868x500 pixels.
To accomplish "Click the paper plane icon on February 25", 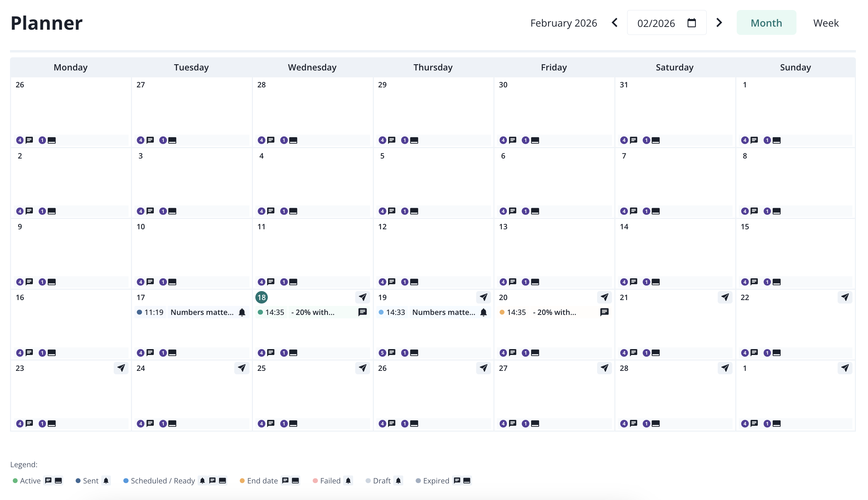I will [362, 368].
